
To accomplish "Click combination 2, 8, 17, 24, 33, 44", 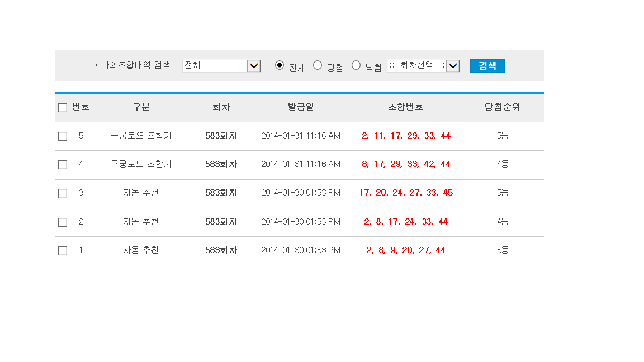I will tap(406, 222).
